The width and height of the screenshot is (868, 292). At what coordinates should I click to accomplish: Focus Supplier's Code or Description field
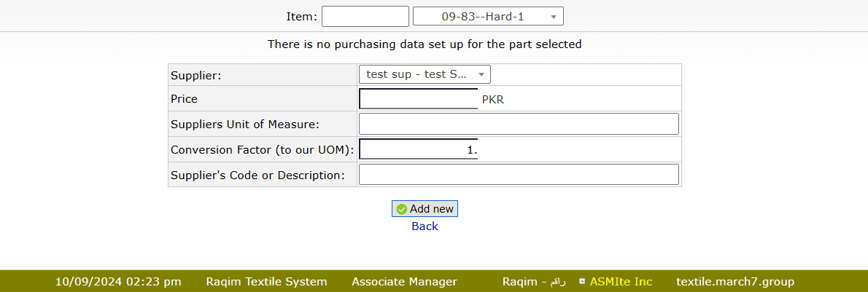pos(519,175)
